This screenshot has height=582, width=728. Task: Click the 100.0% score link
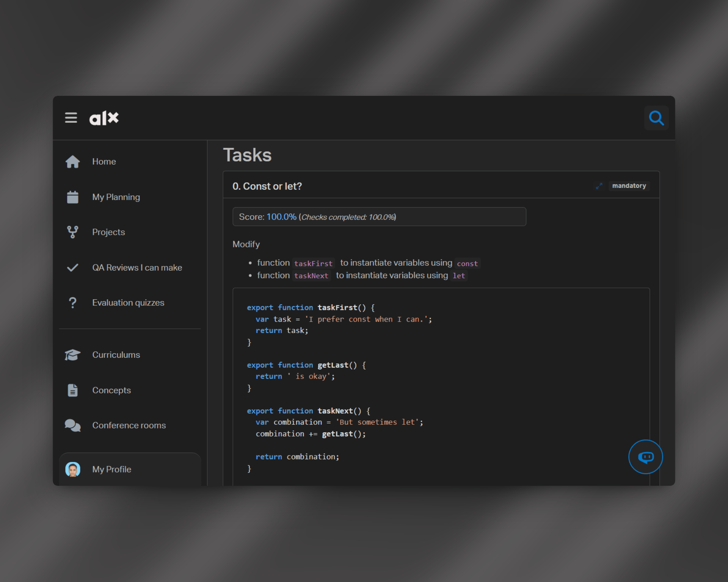[281, 217]
